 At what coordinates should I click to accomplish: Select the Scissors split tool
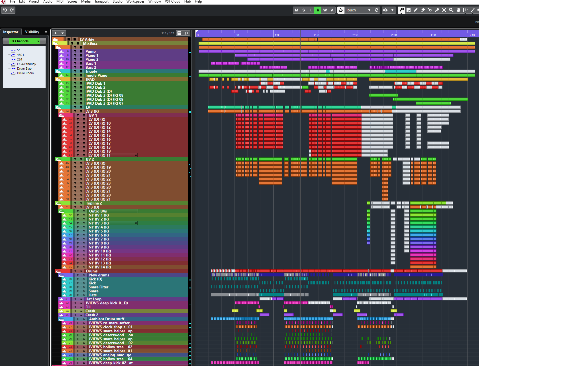[430, 10]
